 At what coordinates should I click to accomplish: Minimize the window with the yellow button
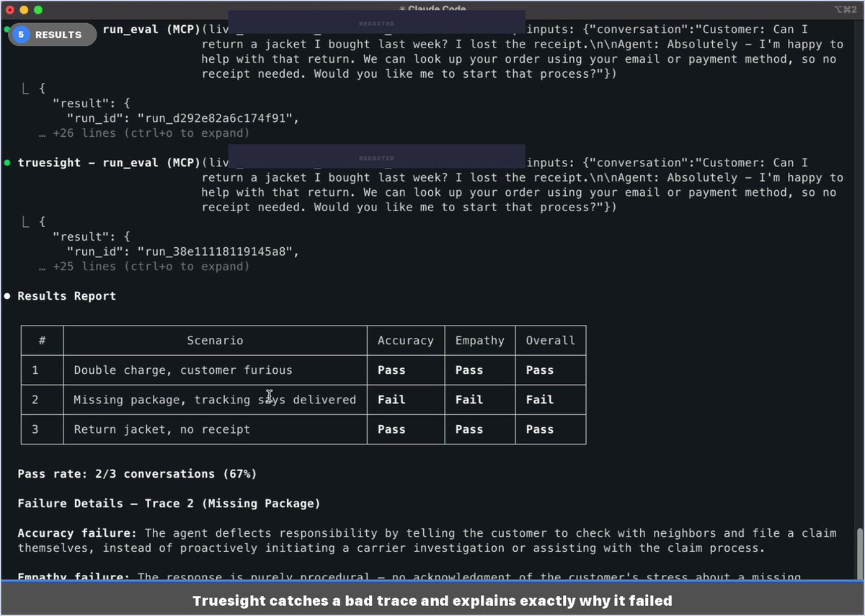coord(24,10)
